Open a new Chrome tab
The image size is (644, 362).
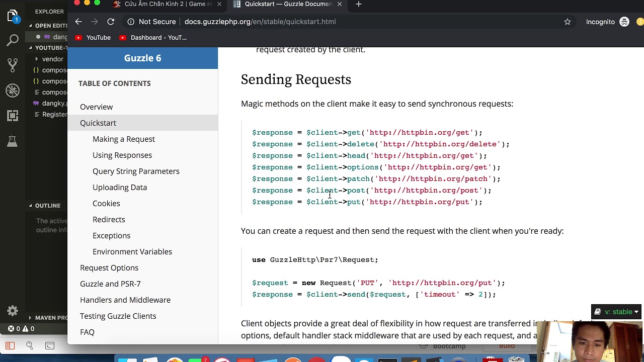[358, 5]
